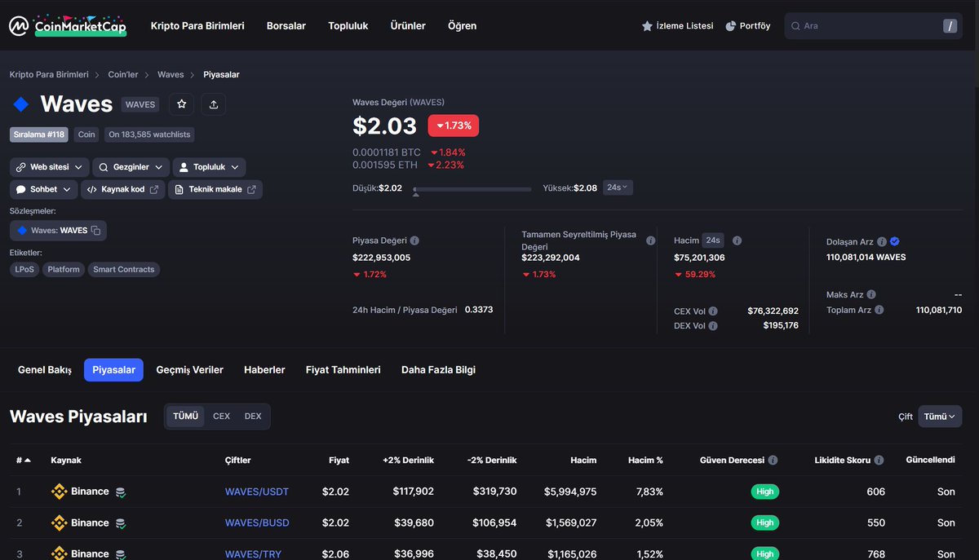
Task: Click the CoinMarketCap logo
Action: coord(68,25)
